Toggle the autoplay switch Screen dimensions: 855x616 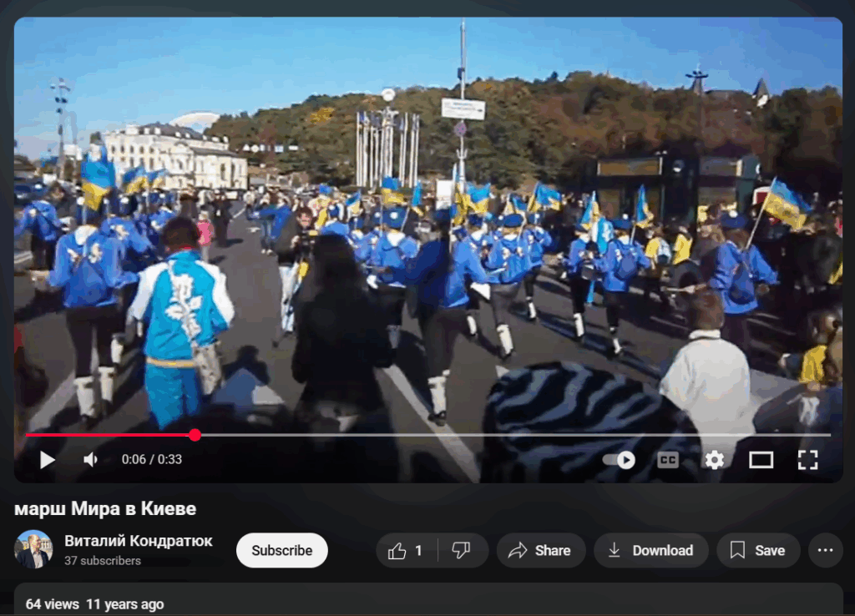[619, 460]
